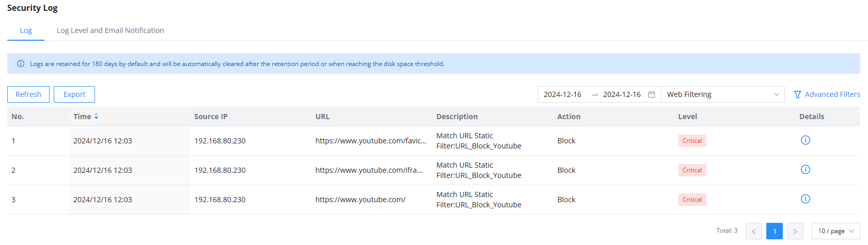The height and width of the screenshot is (245, 868).
Task: Click the youtube.com/ifra... URL cell
Action: pyautogui.click(x=369, y=170)
